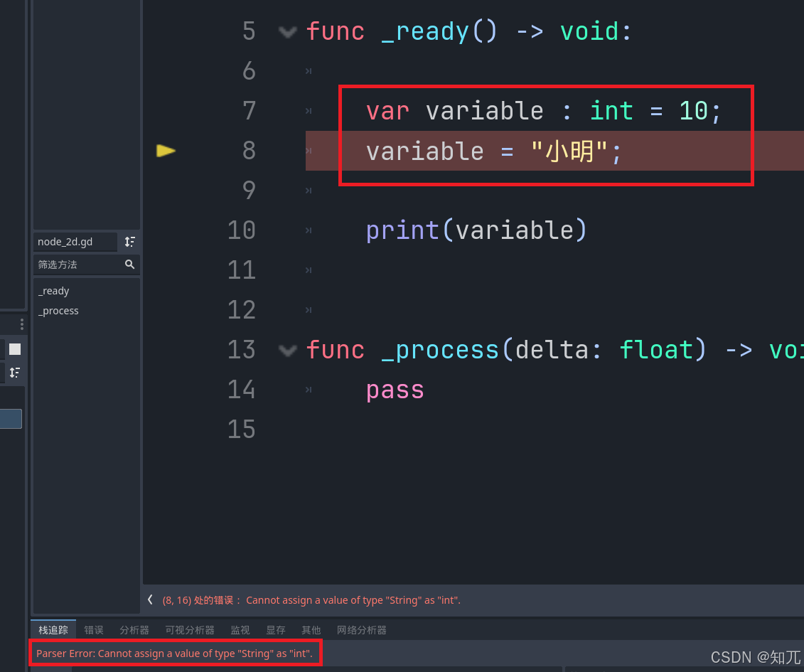Select the 监视 panel tab

pos(240,629)
